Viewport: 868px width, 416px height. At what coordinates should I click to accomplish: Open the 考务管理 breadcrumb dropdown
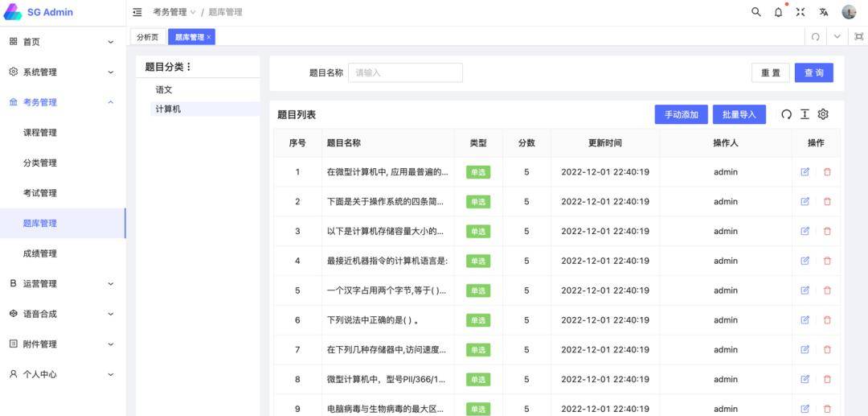pyautogui.click(x=174, y=12)
